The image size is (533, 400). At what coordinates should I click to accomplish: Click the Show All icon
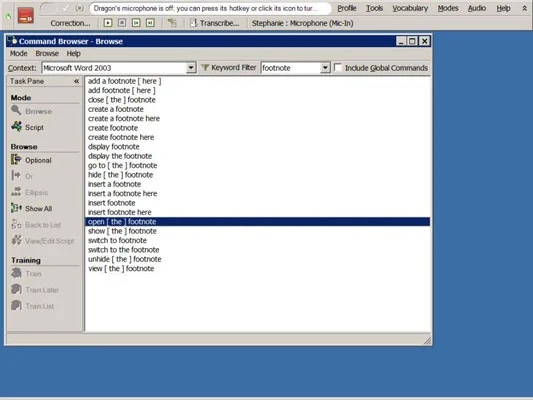pyautogui.click(x=16, y=208)
